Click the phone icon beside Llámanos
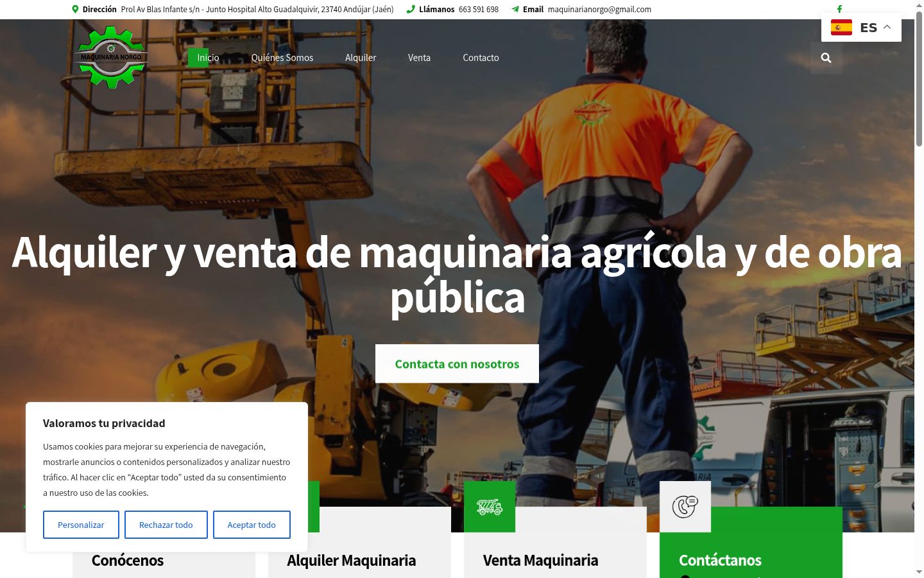The width and height of the screenshot is (924, 578). pos(411,10)
